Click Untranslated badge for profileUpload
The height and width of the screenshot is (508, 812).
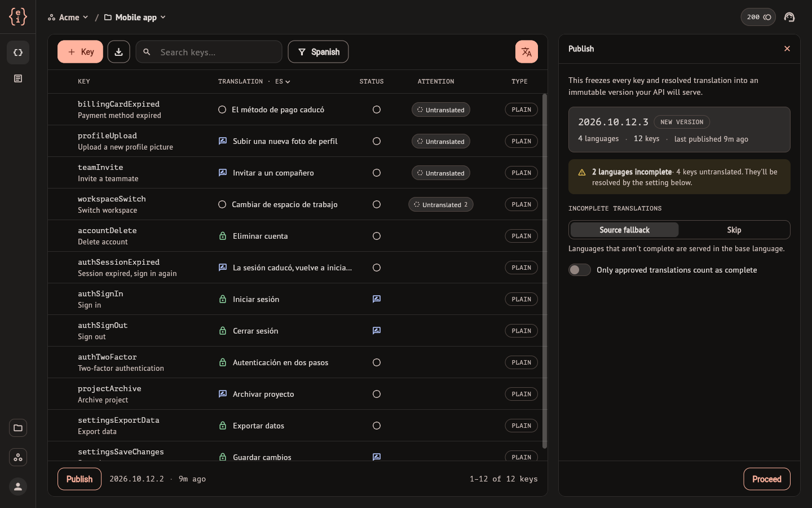pyautogui.click(x=441, y=141)
